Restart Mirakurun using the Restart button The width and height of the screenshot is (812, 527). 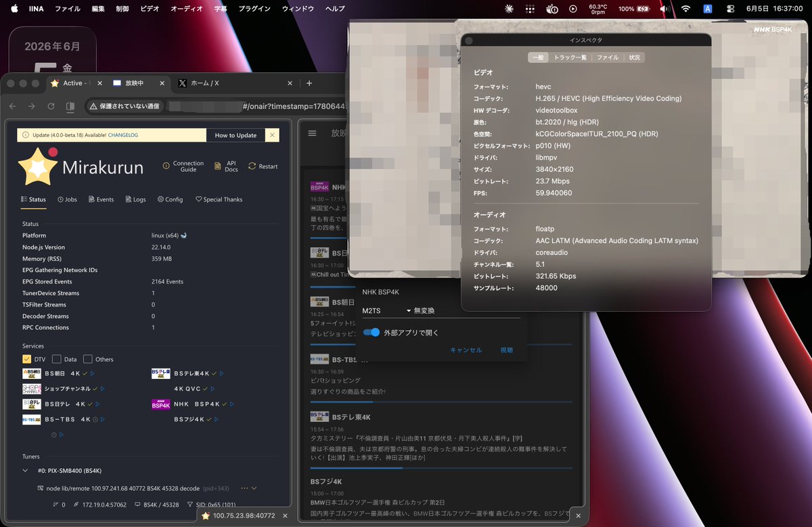(x=263, y=166)
